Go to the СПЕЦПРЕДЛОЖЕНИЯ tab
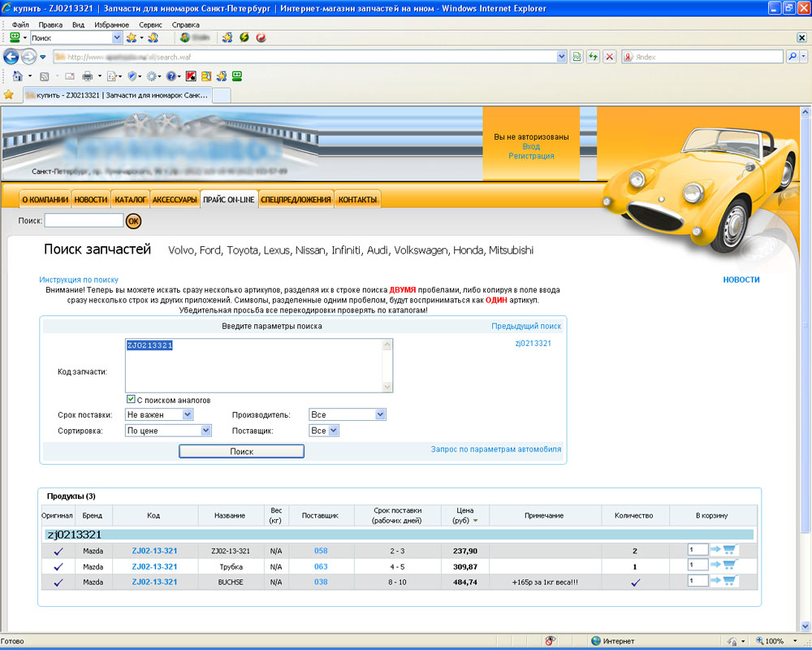812x650 pixels. [x=296, y=200]
